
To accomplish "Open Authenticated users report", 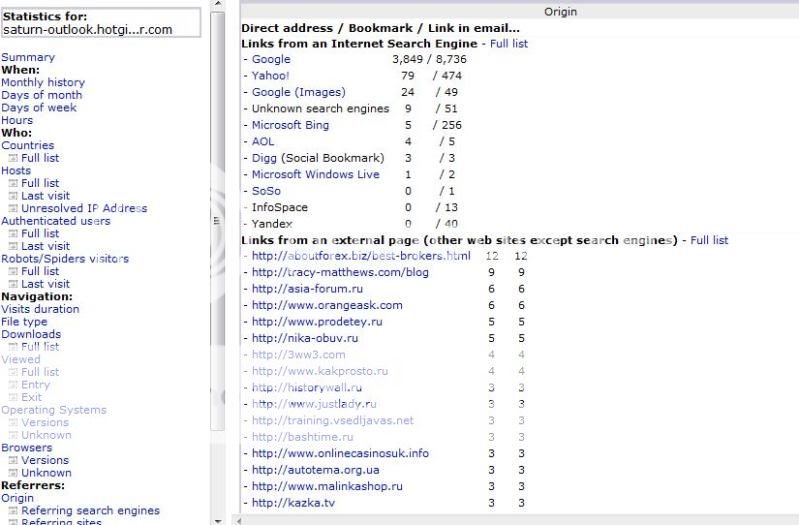I will coord(56,221).
